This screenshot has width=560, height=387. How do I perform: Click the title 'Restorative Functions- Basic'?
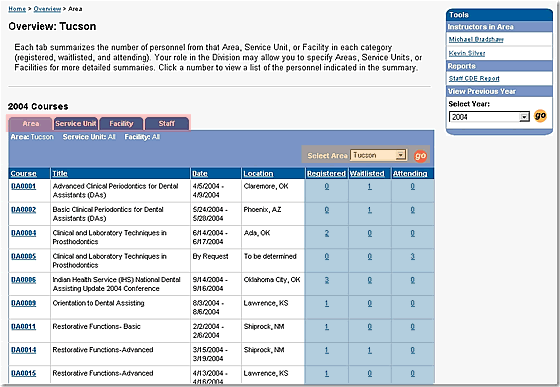(x=96, y=326)
